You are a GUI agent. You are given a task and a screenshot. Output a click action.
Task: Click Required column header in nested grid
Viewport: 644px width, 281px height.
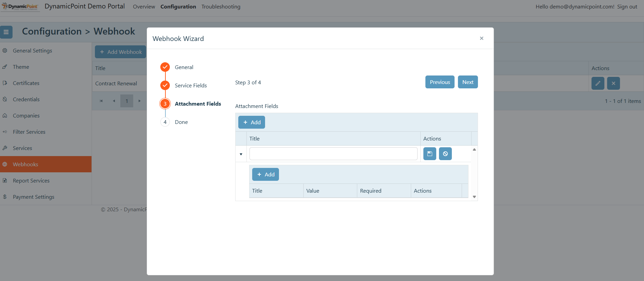click(384, 191)
